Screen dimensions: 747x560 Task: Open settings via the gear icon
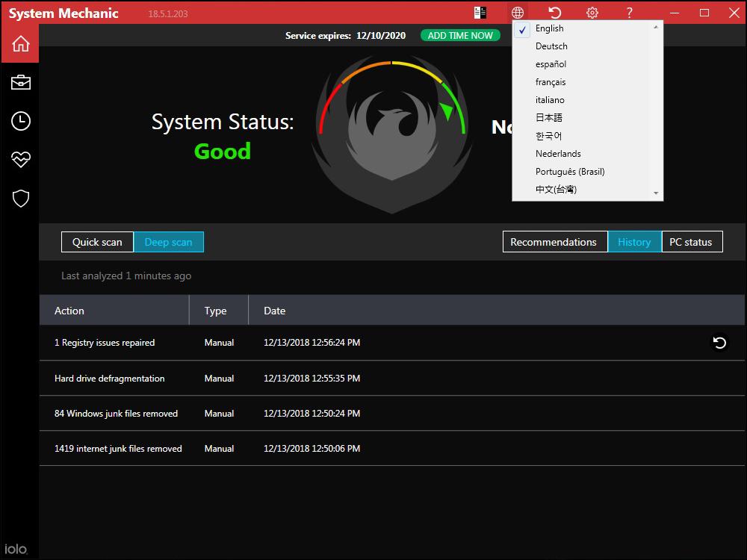(592, 12)
